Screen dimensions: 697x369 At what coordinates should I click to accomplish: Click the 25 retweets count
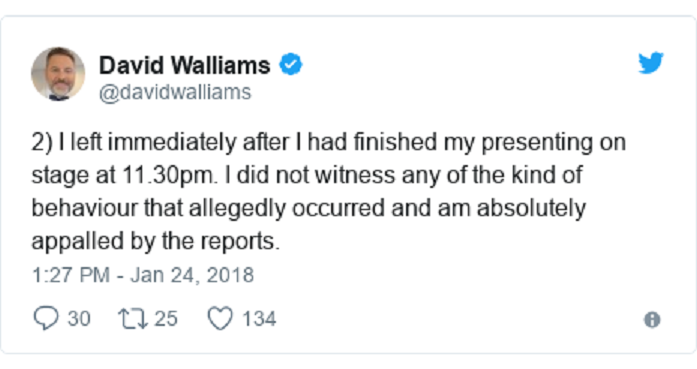(x=166, y=319)
